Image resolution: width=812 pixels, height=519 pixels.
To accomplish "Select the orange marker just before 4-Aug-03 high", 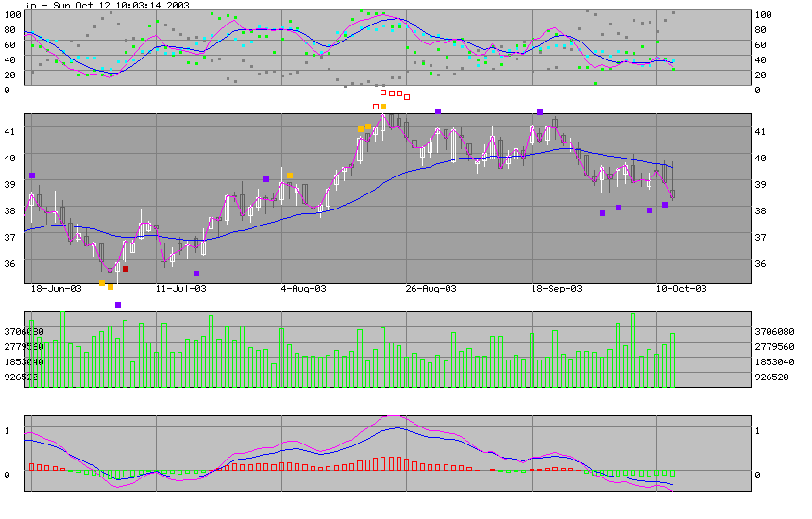I will coord(290,176).
